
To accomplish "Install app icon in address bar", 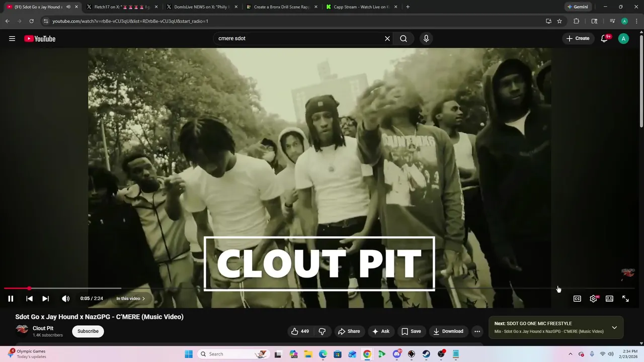I will (x=548, y=21).
